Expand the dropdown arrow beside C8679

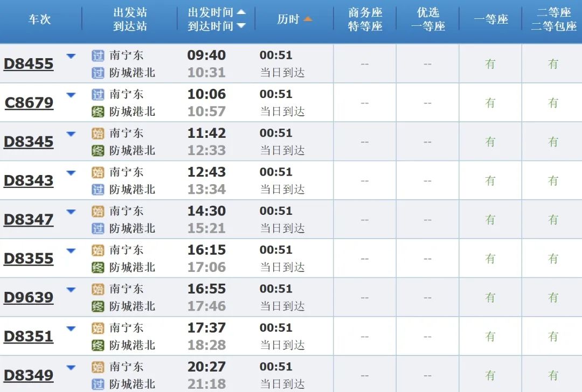71,95
